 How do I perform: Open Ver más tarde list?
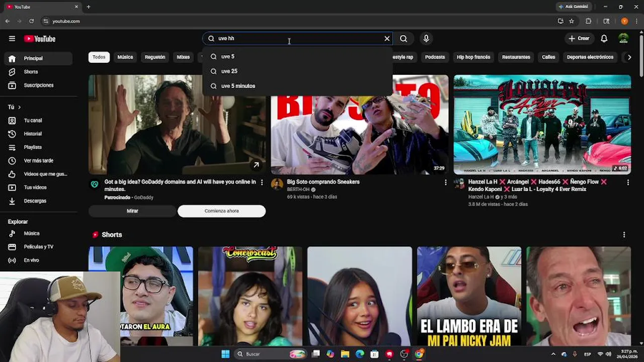click(38, 161)
